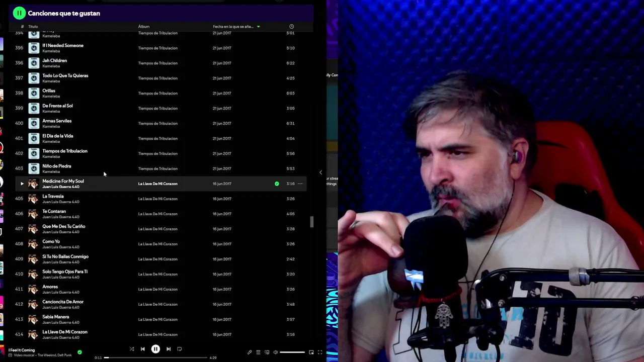Viewport: 644px width, 362px height.
Task: Select the Cancioncita De Amor track
Action: (x=63, y=302)
